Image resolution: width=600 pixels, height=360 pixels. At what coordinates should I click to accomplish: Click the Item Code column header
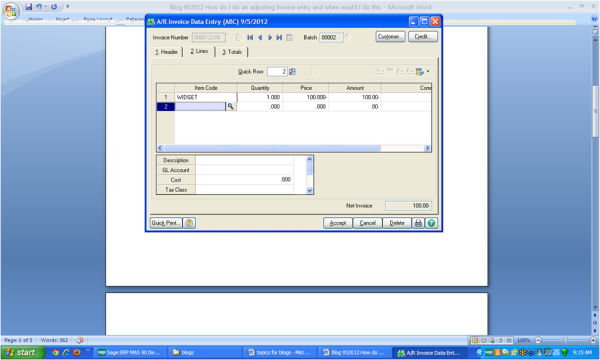(205, 88)
